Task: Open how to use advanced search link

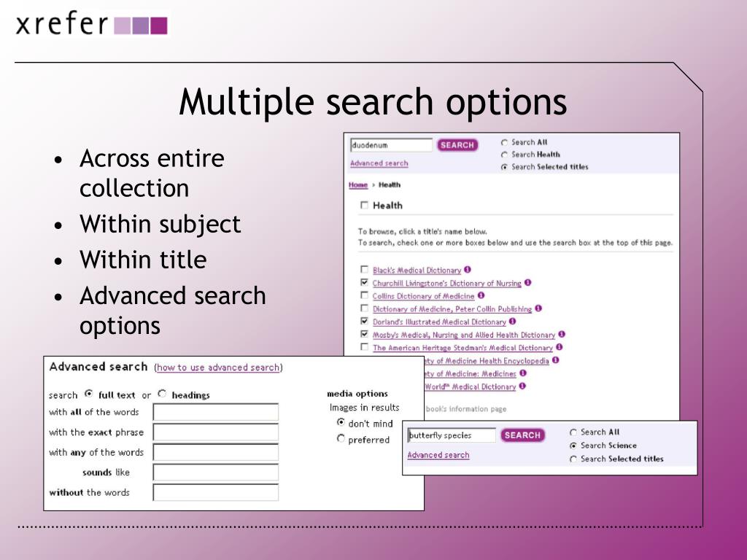Action: click(218, 367)
